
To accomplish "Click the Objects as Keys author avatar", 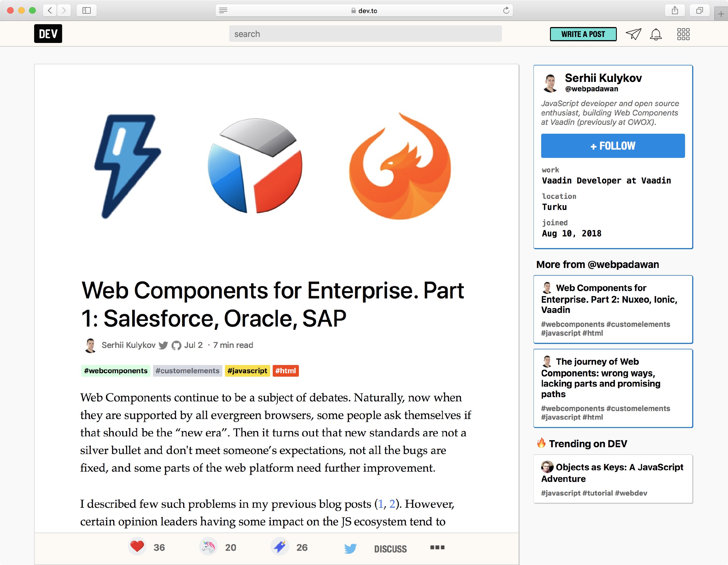I will [547, 467].
